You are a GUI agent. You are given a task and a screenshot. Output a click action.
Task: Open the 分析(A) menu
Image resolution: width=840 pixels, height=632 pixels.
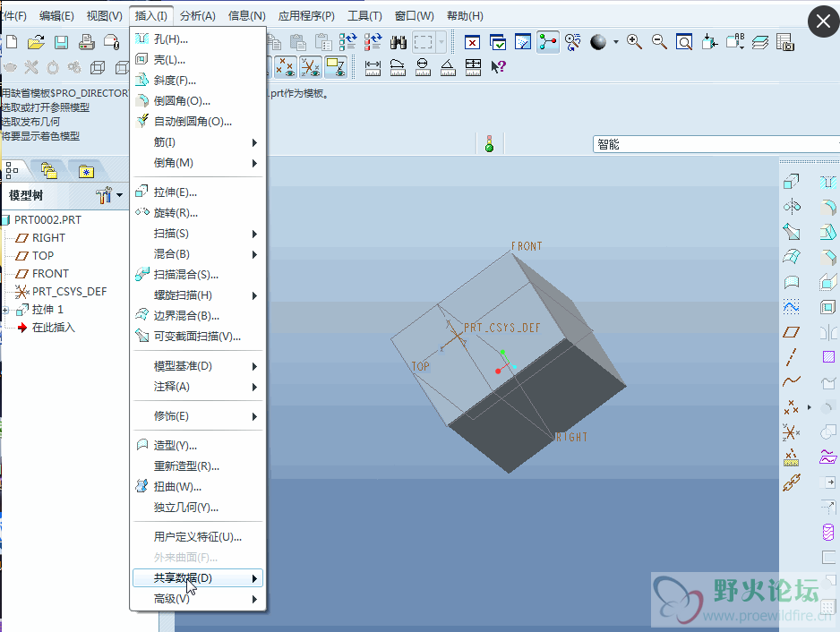pos(198,16)
